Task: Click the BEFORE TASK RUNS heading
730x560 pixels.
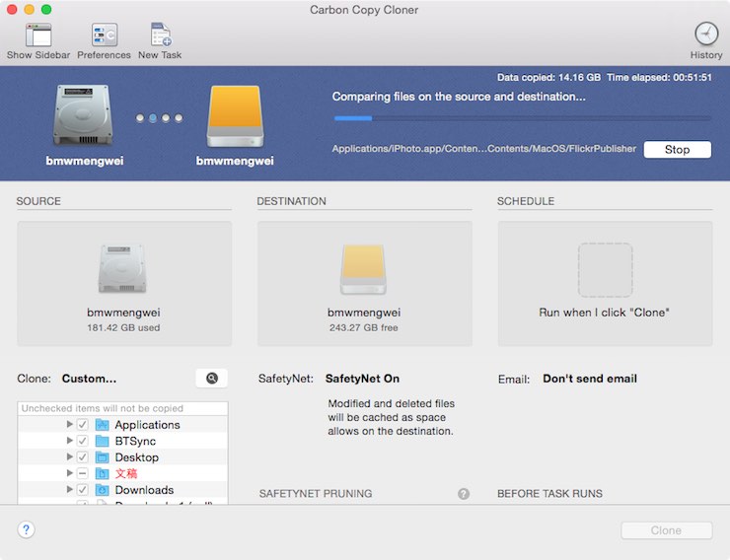Action: [x=549, y=494]
